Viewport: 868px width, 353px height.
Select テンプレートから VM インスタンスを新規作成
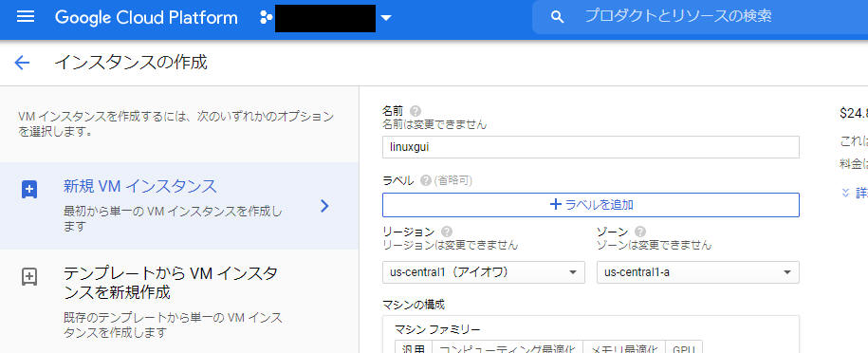pos(179,302)
